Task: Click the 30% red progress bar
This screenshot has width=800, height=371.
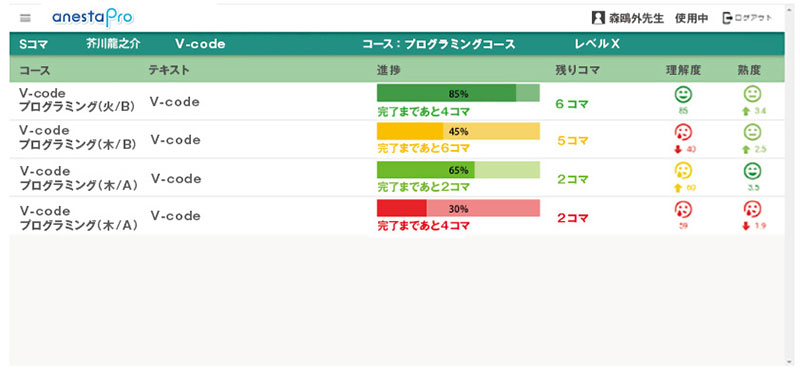Action: pos(458,208)
